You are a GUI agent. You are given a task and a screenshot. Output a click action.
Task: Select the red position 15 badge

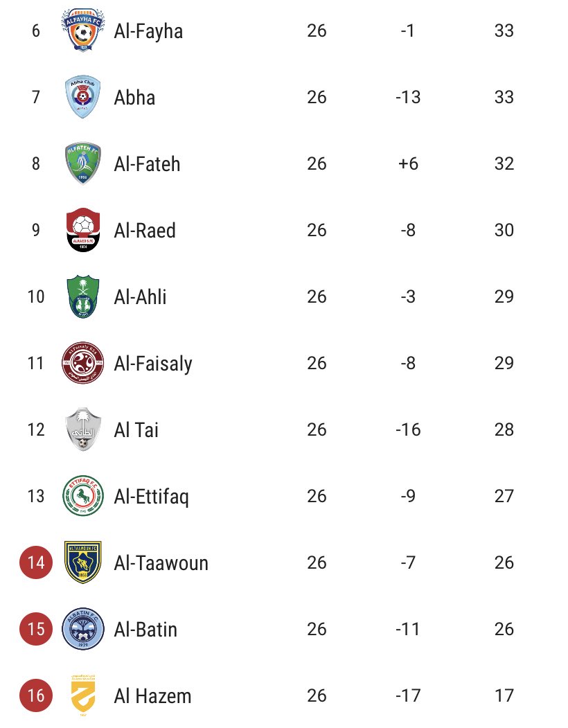point(36,629)
